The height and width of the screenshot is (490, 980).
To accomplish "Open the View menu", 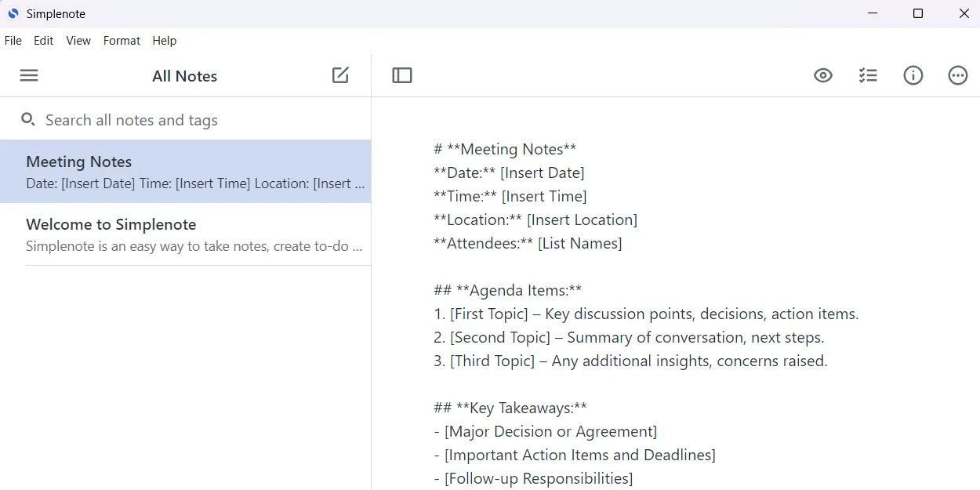I will tap(78, 40).
